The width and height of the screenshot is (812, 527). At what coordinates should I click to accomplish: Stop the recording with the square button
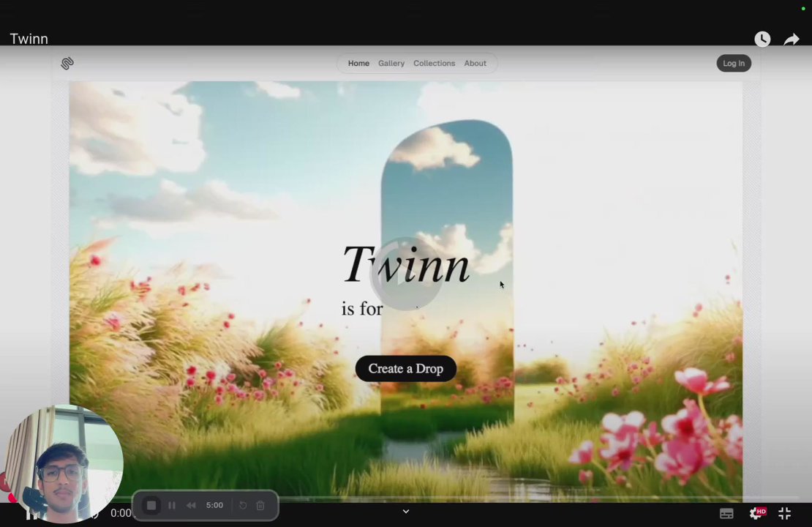click(151, 505)
